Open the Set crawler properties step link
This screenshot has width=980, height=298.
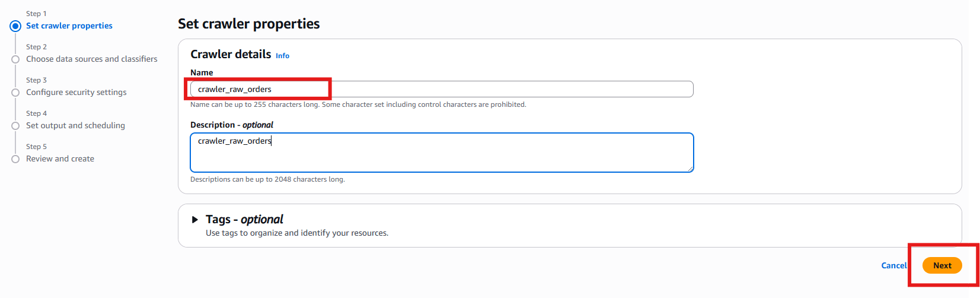69,26
